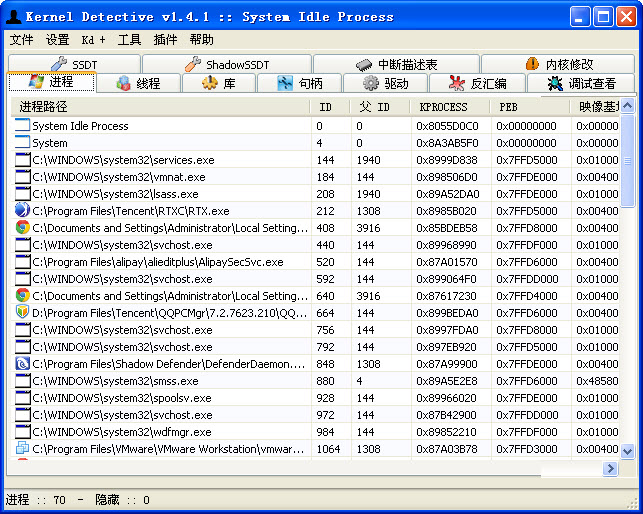Click 进程 count in status bar
The height and width of the screenshot is (514, 643).
pyautogui.click(x=35, y=500)
